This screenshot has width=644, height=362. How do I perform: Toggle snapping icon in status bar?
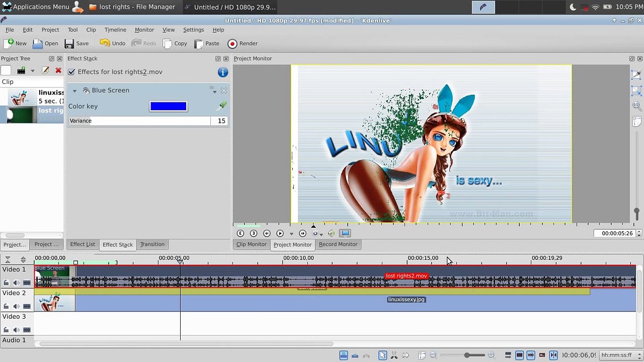(x=553, y=355)
